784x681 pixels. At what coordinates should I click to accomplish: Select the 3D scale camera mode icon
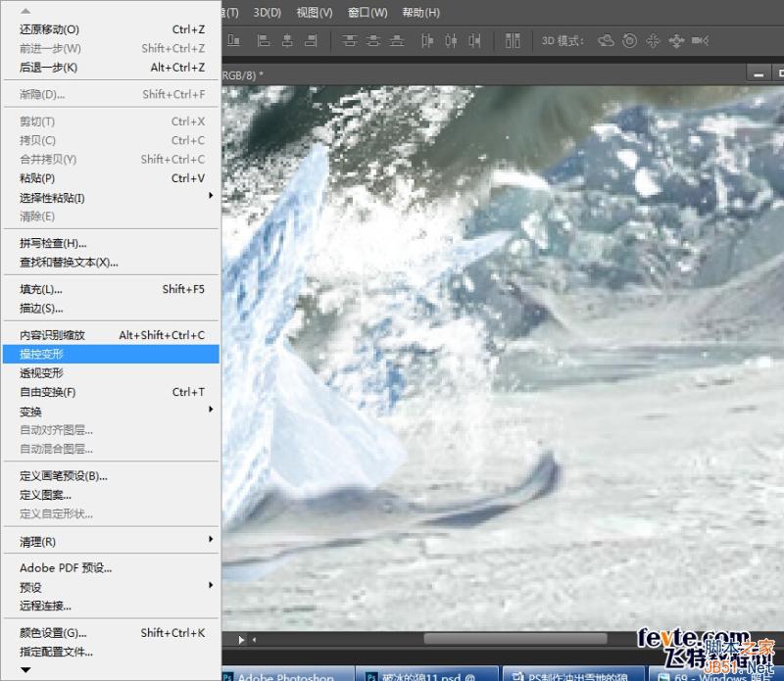pyautogui.click(x=701, y=40)
